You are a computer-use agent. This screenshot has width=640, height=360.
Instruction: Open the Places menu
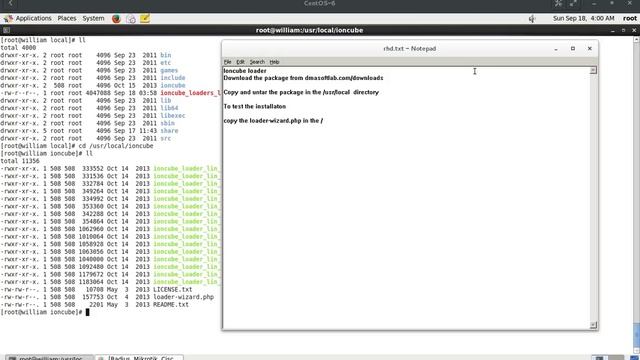67,18
